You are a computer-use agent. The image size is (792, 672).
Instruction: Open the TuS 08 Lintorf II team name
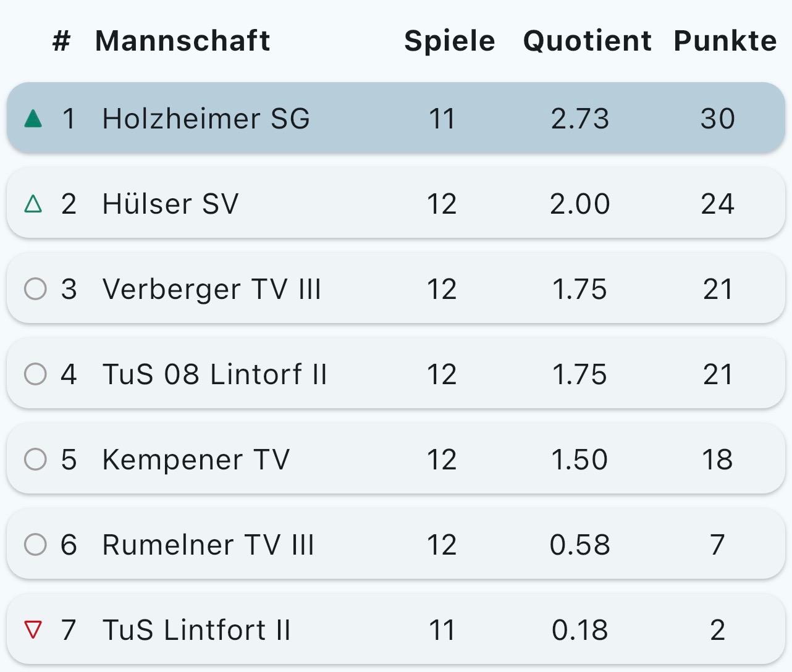click(x=214, y=374)
